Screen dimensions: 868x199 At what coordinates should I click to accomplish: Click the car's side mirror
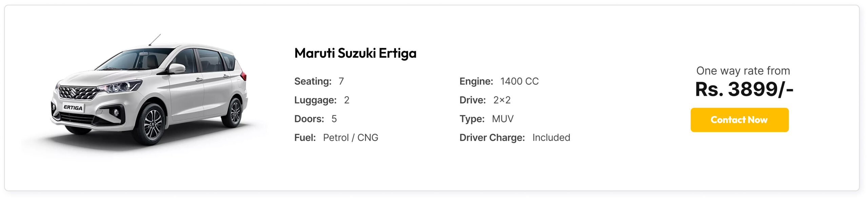pyautogui.click(x=177, y=68)
